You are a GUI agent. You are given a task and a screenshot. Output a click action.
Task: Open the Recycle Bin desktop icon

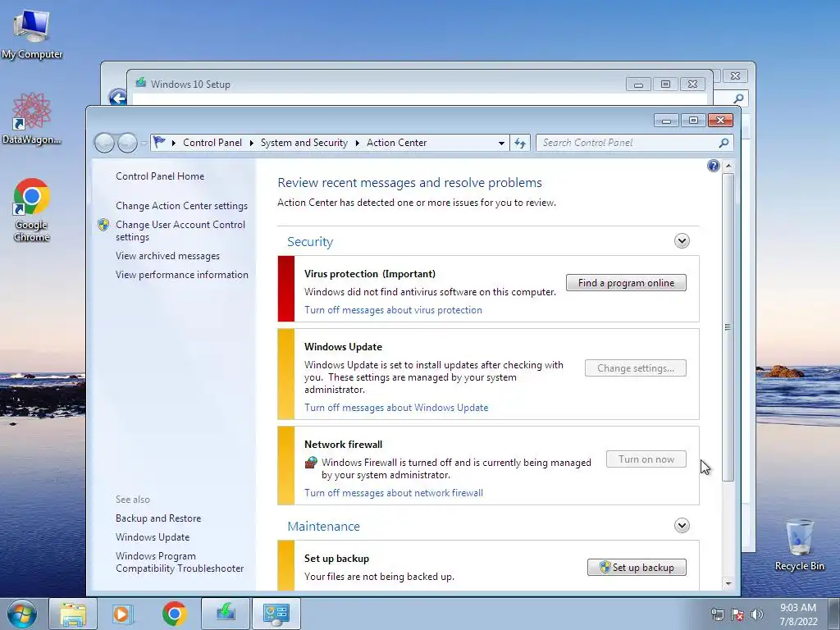point(799,544)
